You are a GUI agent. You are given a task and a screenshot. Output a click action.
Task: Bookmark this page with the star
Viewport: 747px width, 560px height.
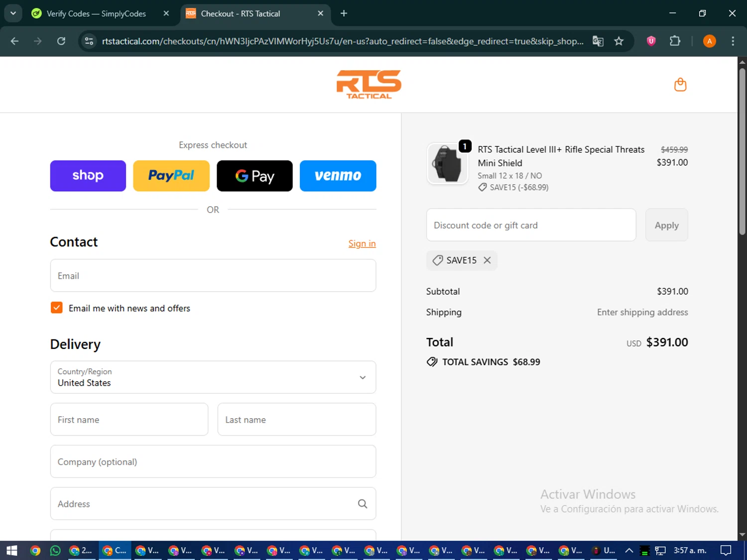[619, 41]
